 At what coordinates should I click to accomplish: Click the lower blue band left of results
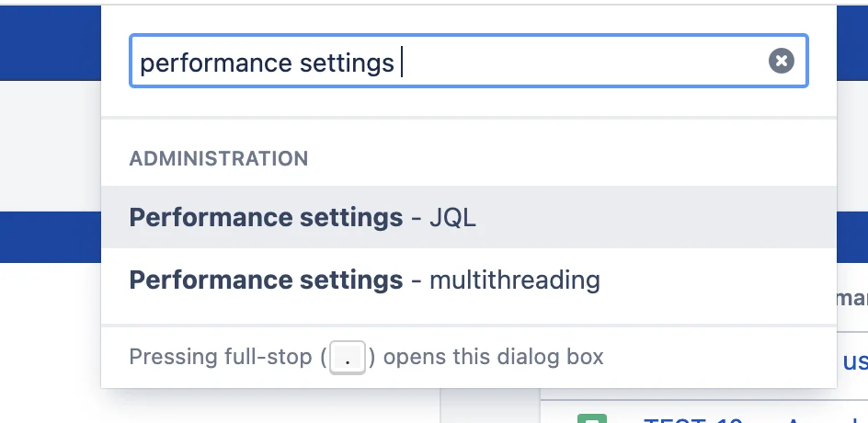51,237
